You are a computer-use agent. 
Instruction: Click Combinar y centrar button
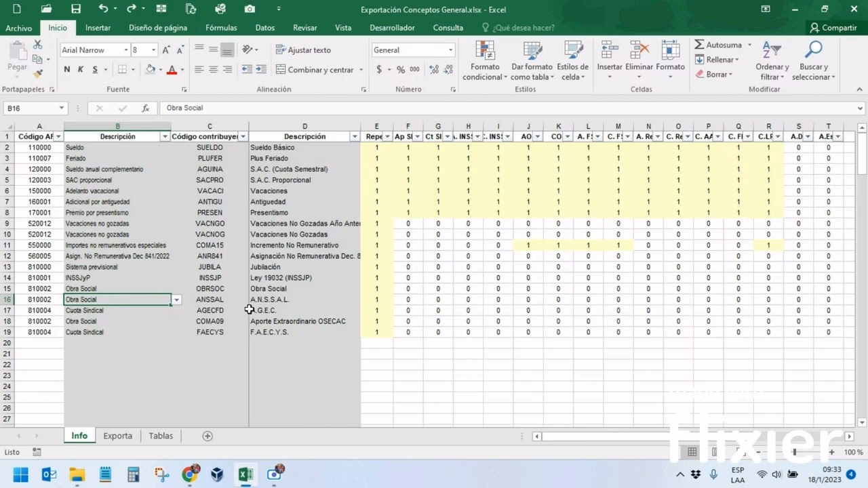pyautogui.click(x=315, y=70)
